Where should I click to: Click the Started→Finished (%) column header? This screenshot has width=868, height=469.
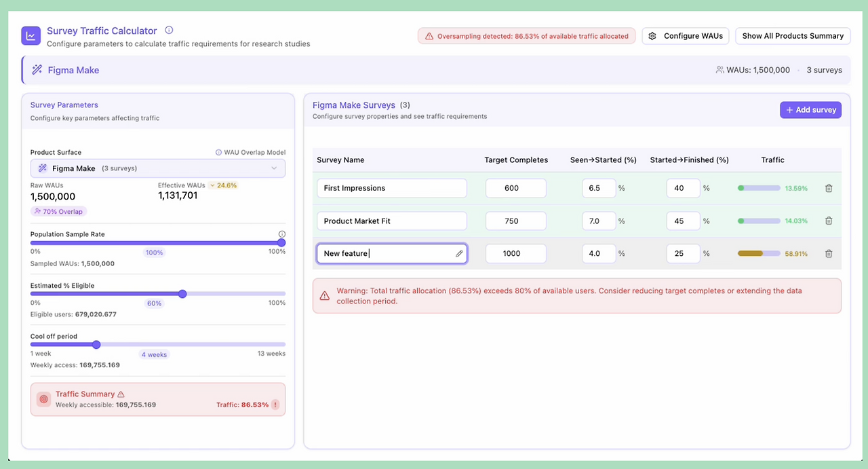coord(689,160)
